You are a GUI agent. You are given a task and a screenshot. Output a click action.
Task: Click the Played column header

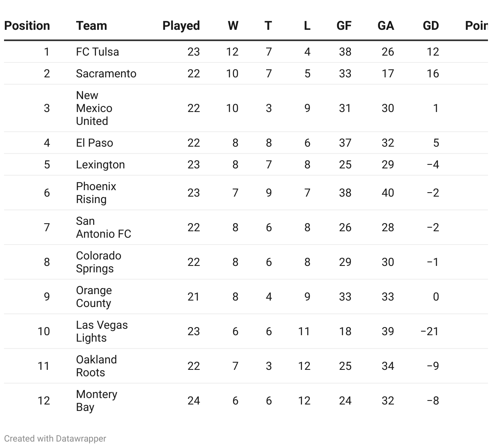coord(181,26)
